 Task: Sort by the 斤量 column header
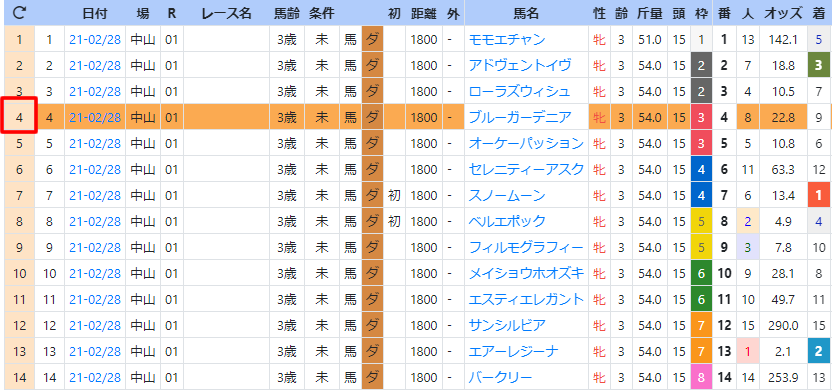(650, 13)
